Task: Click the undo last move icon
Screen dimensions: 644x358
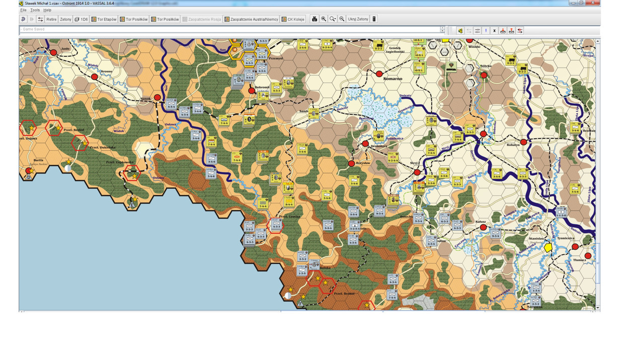Action: tap(23, 19)
